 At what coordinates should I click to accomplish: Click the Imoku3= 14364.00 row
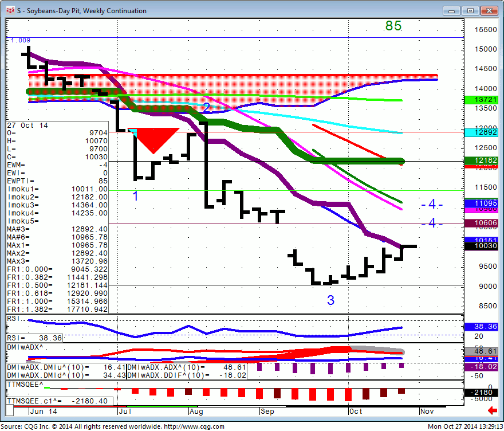click(x=57, y=205)
